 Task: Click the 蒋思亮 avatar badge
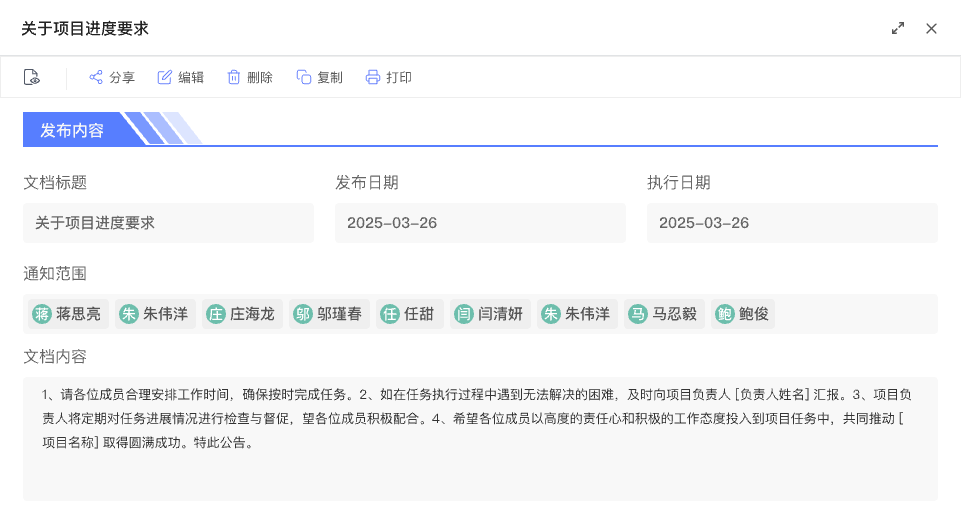click(x=42, y=314)
